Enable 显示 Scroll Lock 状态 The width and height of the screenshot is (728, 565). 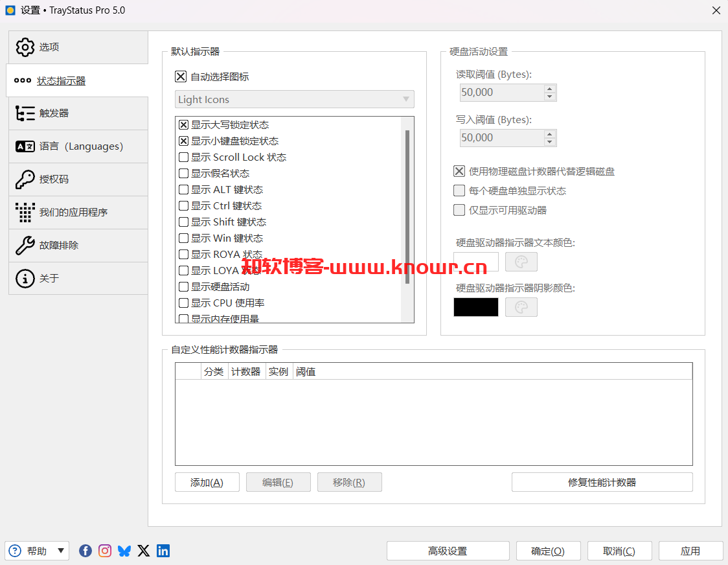183,157
